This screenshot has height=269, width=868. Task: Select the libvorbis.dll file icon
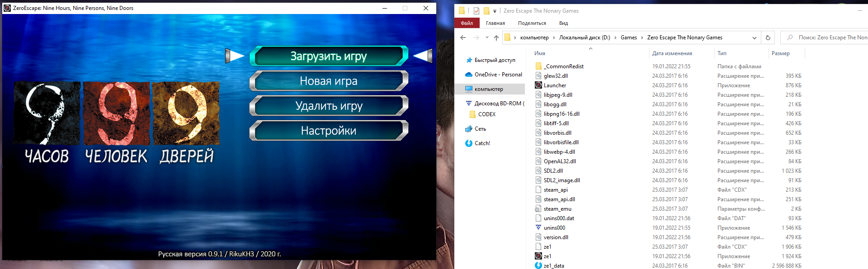[x=538, y=133]
